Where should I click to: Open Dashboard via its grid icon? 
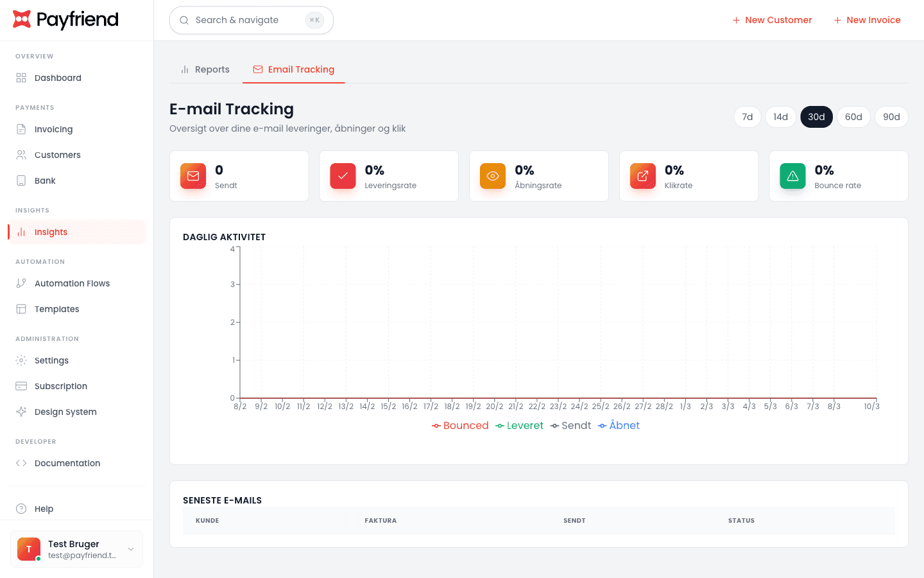21,78
